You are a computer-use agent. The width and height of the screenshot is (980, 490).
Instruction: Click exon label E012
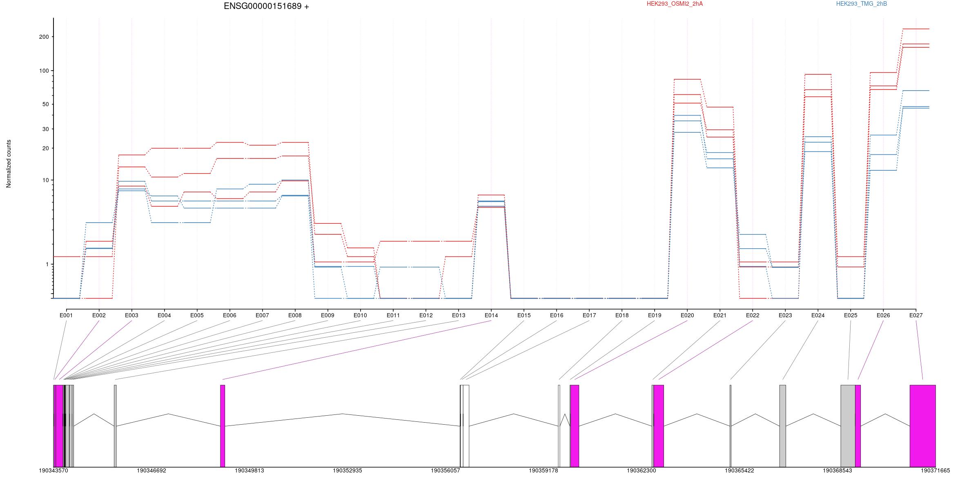(426, 315)
